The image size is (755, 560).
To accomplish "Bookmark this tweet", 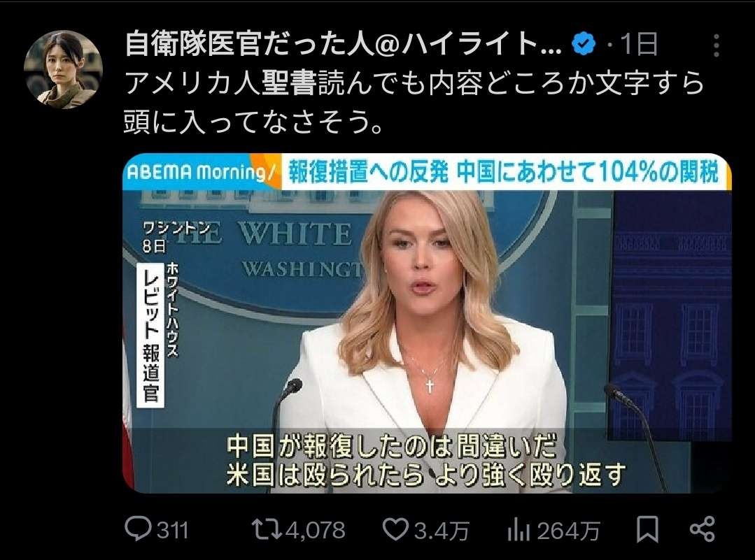I will pos(647,530).
